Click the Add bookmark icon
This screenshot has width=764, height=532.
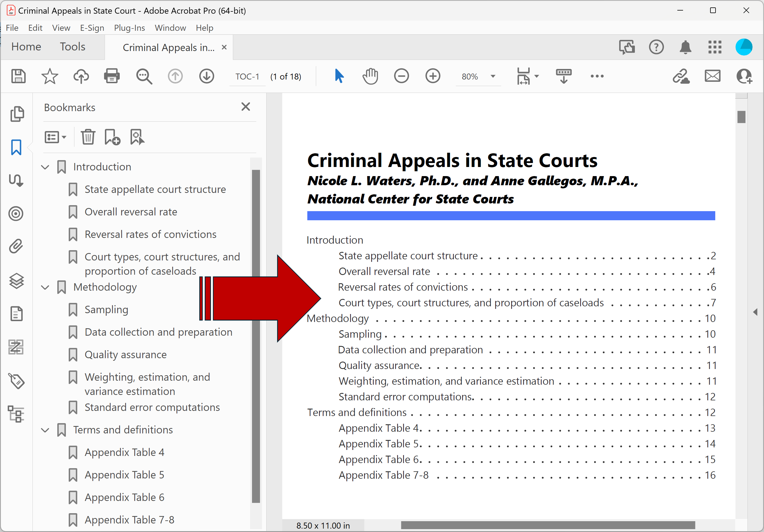[x=111, y=138]
